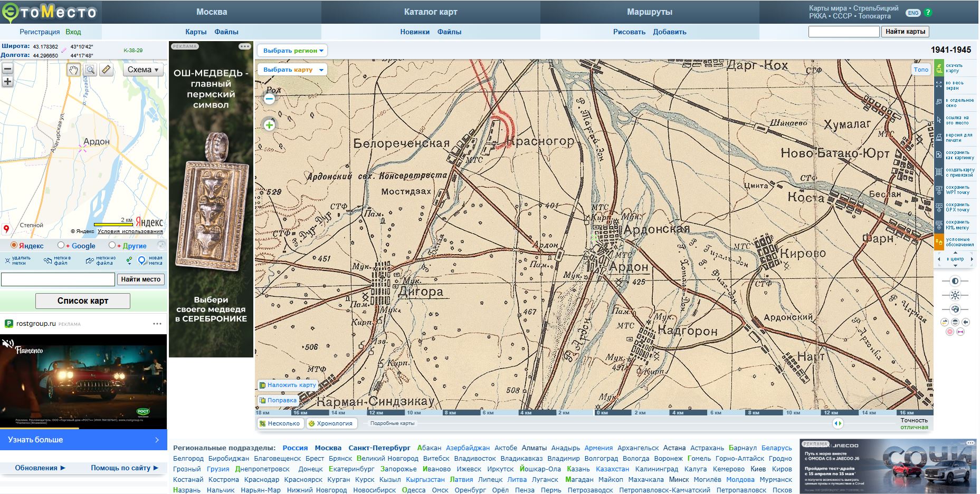Zoom in the small Yandex map
The height and width of the screenshot is (494, 980).
point(7,82)
